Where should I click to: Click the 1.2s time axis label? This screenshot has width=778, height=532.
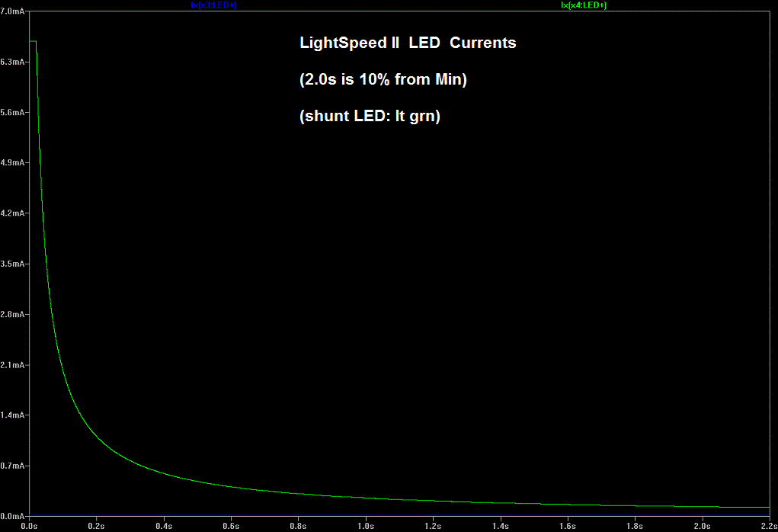(x=433, y=526)
